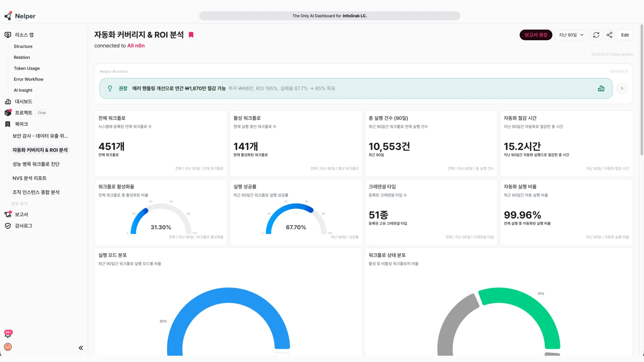
Task: Click the 북마크 sidebar bookmark icon
Action: [x=8, y=124]
